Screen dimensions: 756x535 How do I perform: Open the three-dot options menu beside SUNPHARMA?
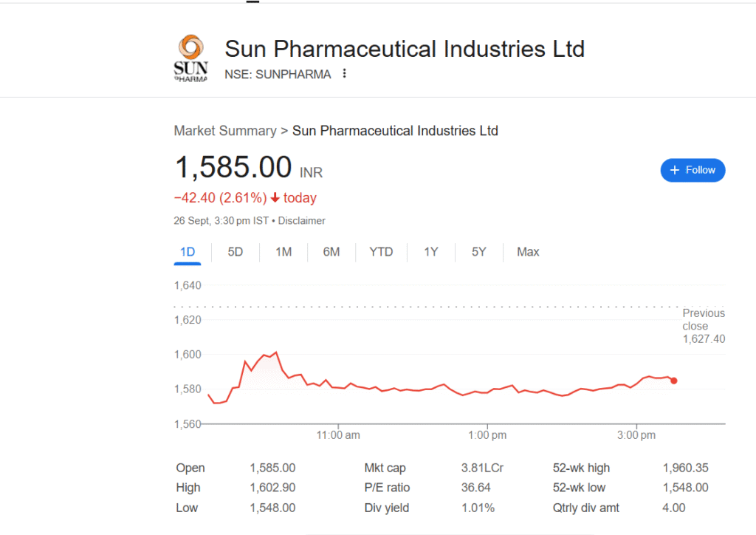click(344, 74)
